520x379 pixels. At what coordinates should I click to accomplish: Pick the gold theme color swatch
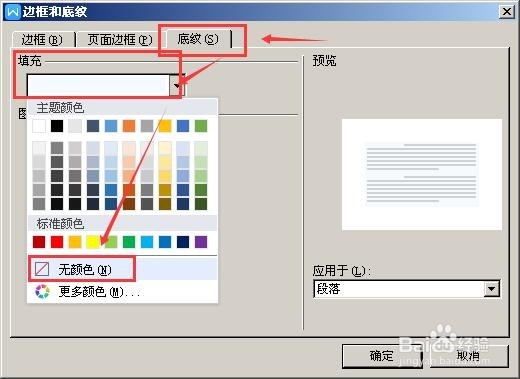[x=165, y=126]
